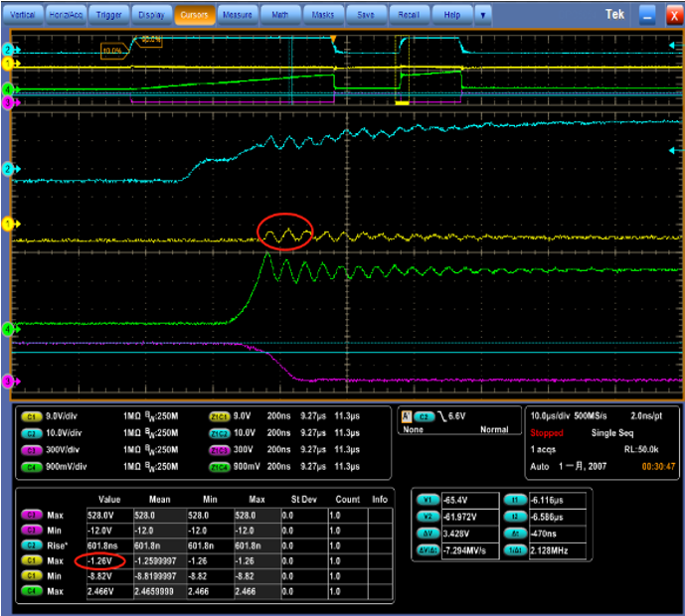
Task: Select channel 3 magenta ground marker
Action: click(9, 382)
